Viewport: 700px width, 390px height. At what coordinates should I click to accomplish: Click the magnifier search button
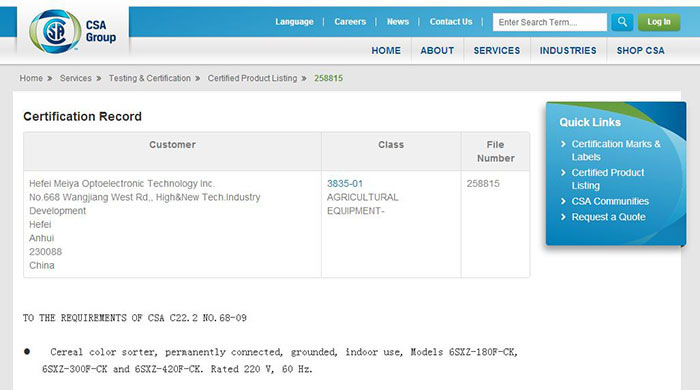point(622,22)
